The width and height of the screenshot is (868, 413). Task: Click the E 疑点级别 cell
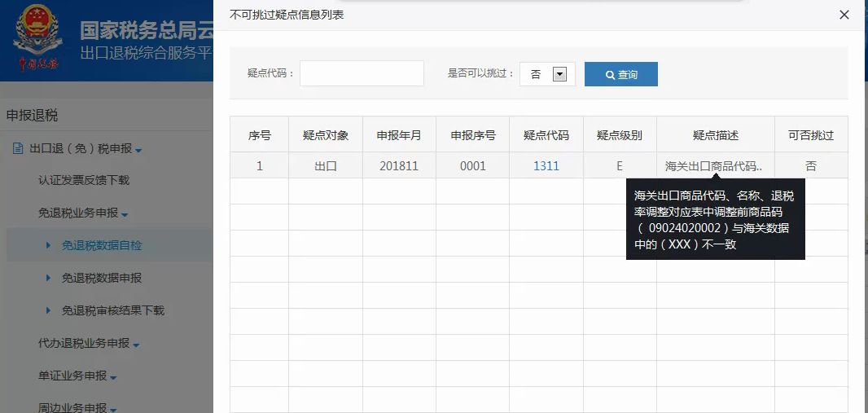pos(620,165)
